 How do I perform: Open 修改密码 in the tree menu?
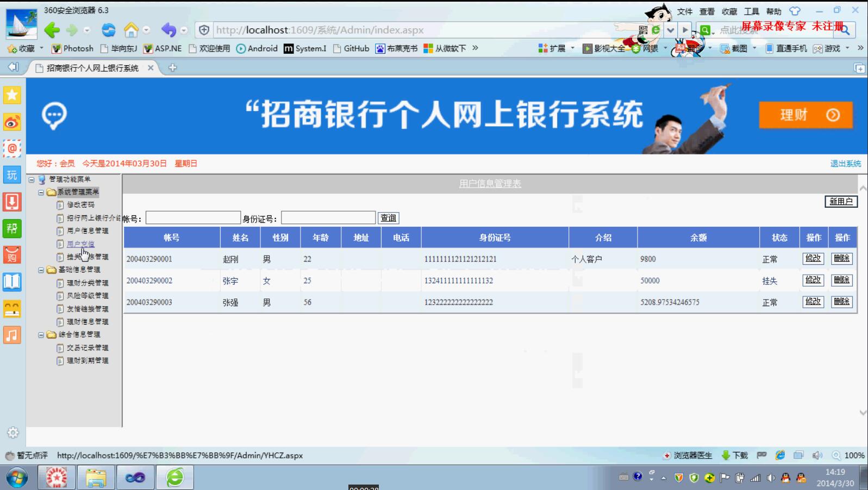(x=80, y=205)
